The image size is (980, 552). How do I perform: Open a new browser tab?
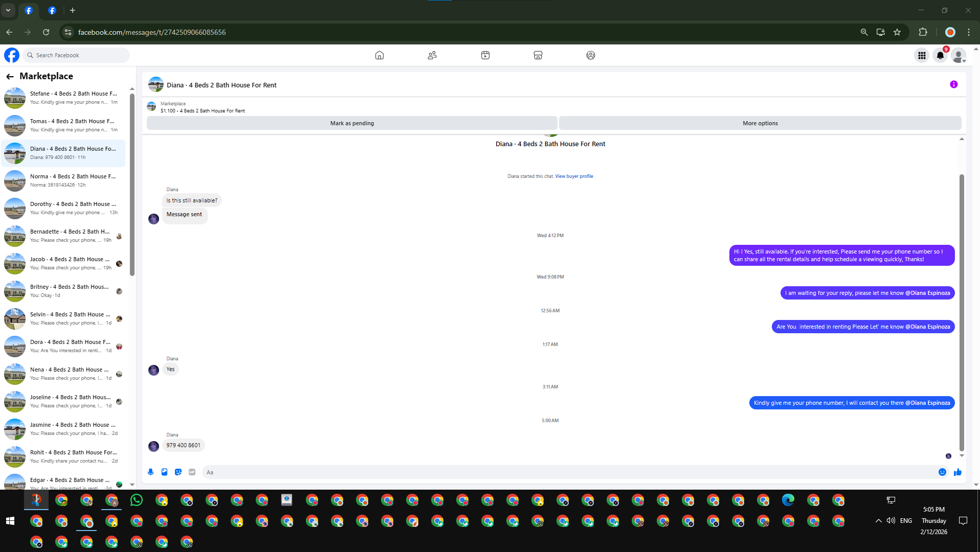click(x=73, y=10)
